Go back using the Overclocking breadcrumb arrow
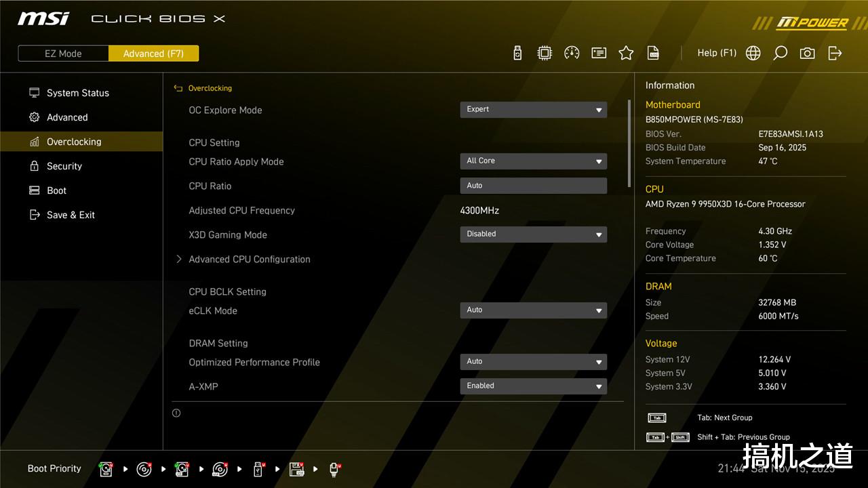The width and height of the screenshot is (868, 488). [x=178, y=88]
